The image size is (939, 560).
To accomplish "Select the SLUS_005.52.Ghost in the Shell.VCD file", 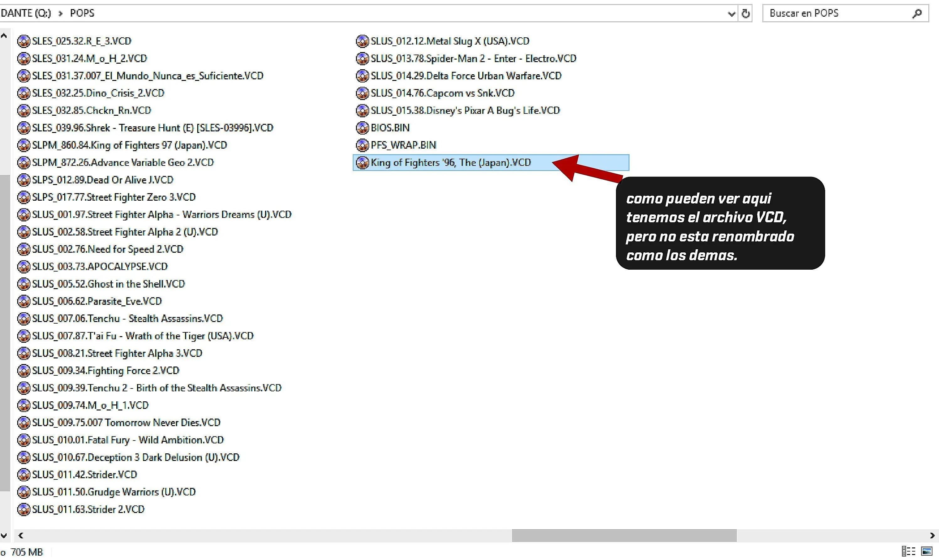I will tap(102, 284).
